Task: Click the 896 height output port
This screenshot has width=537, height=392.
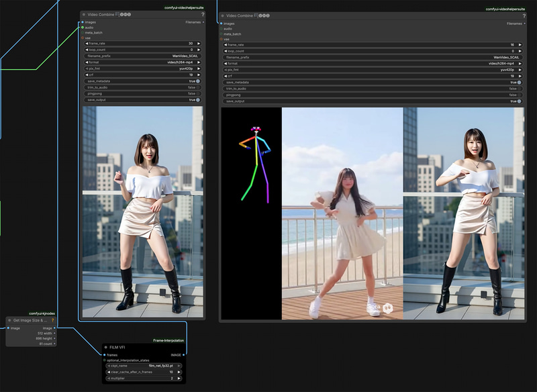Action: pos(55,338)
